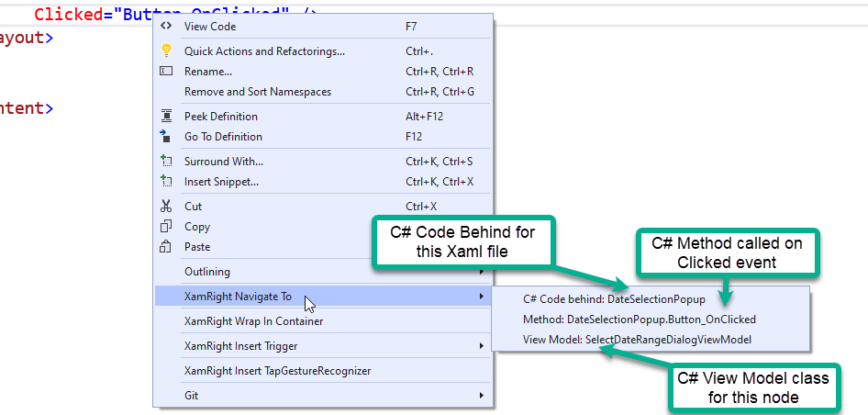Expand XamRight Navigate To submenu arrow
This screenshot has width=868, height=415.
point(482,297)
